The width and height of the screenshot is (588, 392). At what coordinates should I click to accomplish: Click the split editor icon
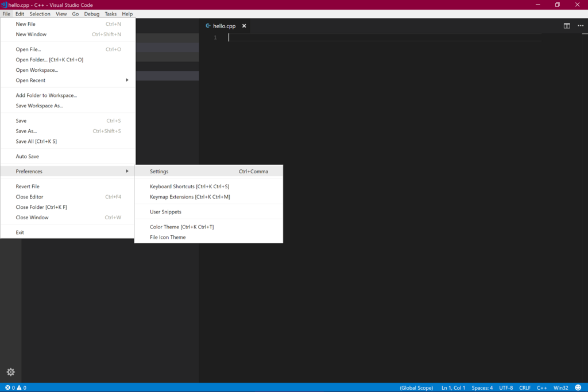(x=567, y=26)
